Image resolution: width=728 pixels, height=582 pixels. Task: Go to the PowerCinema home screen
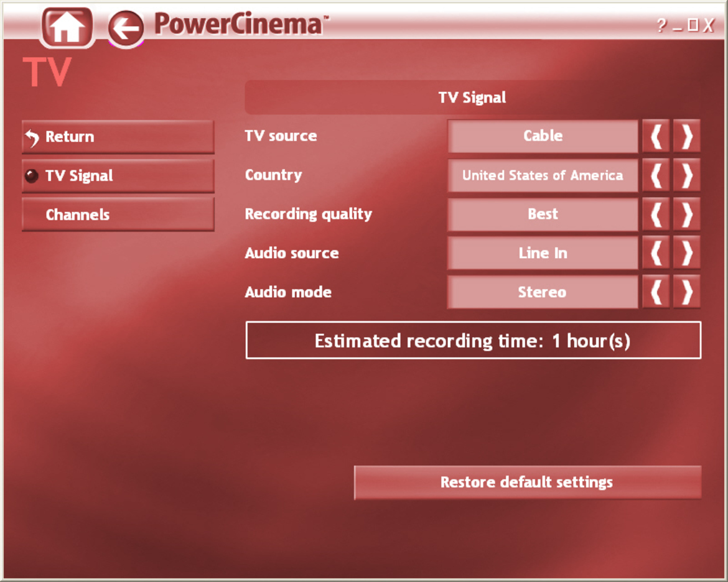click(x=67, y=27)
